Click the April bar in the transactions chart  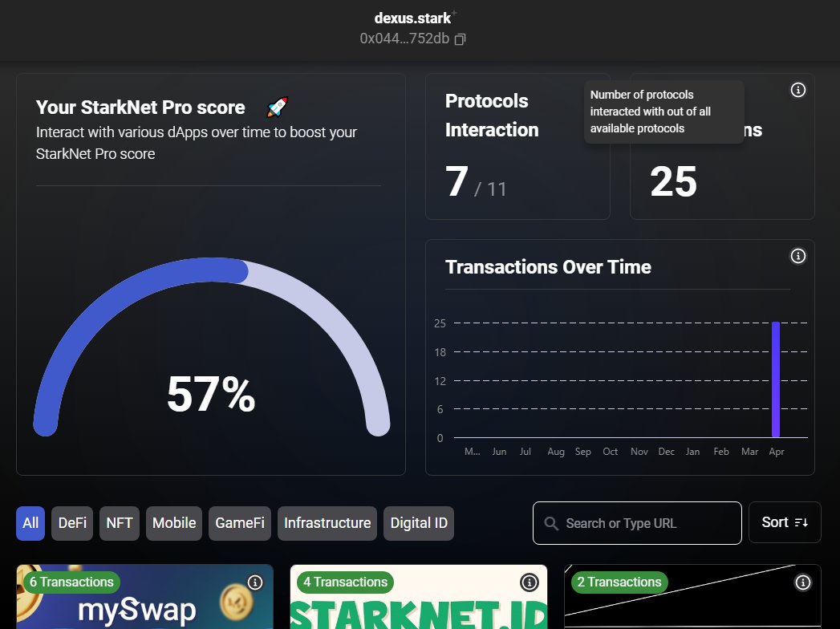tap(776, 377)
